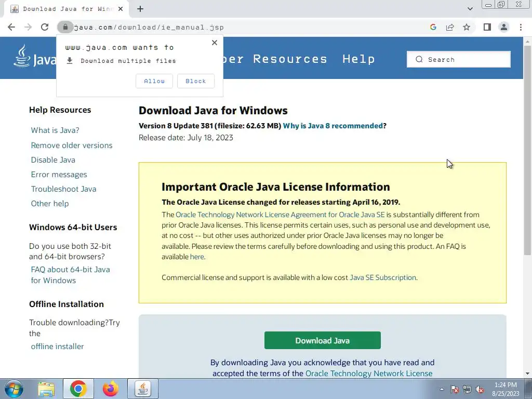Screen dimensions: 532x399
Task: Allow downloading multiple files
Action: [154, 81]
